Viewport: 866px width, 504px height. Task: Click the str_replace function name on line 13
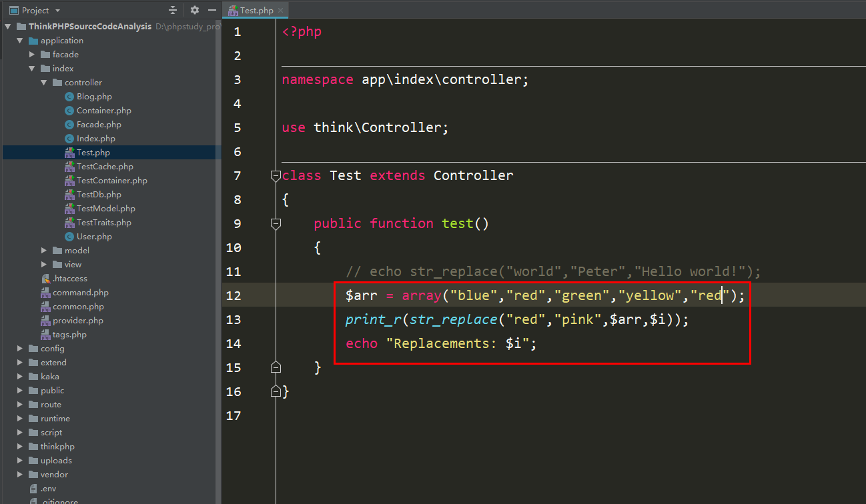tap(453, 319)
